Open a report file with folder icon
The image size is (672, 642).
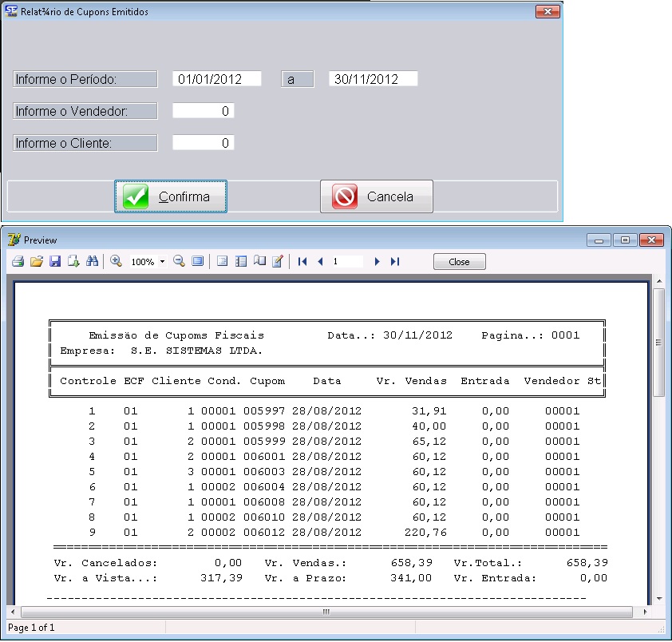(x=36, y=261)
